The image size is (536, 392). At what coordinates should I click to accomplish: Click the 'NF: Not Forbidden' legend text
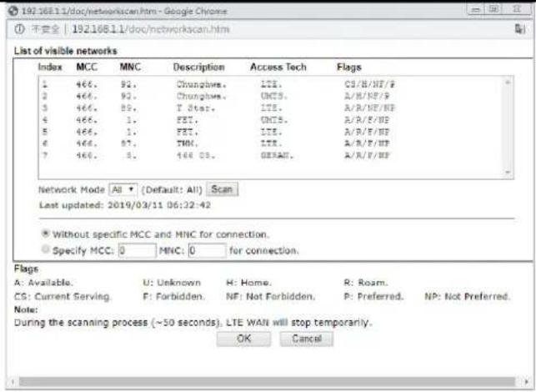point(270,297)
